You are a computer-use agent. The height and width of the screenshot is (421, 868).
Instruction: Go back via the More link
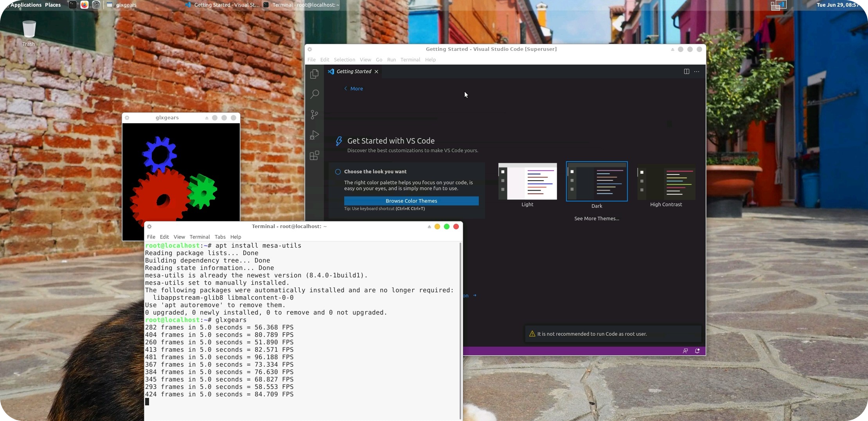354,89
